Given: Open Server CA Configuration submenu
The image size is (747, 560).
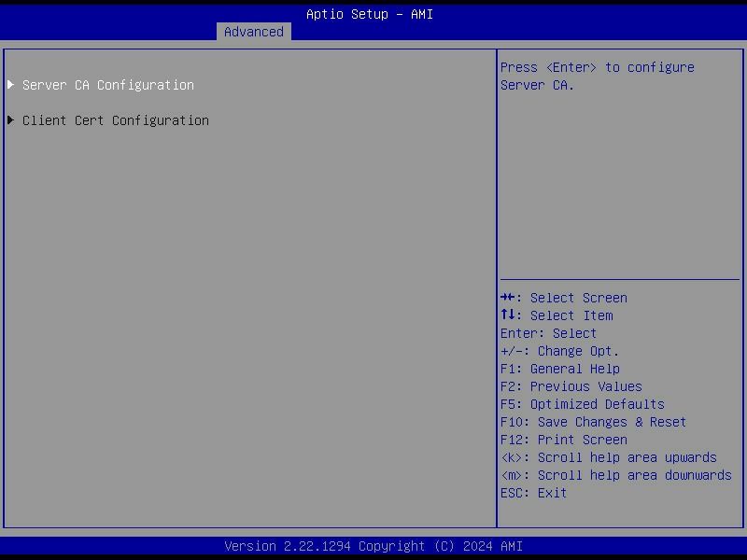Looking at the screenshot, I should click(x=108, y=85).
